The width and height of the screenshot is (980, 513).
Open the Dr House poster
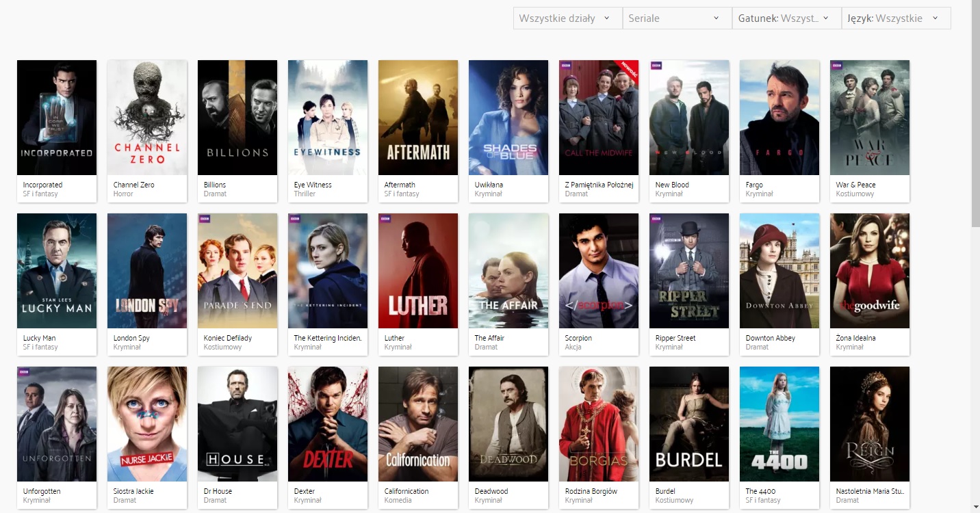click(x=237, y=424)
